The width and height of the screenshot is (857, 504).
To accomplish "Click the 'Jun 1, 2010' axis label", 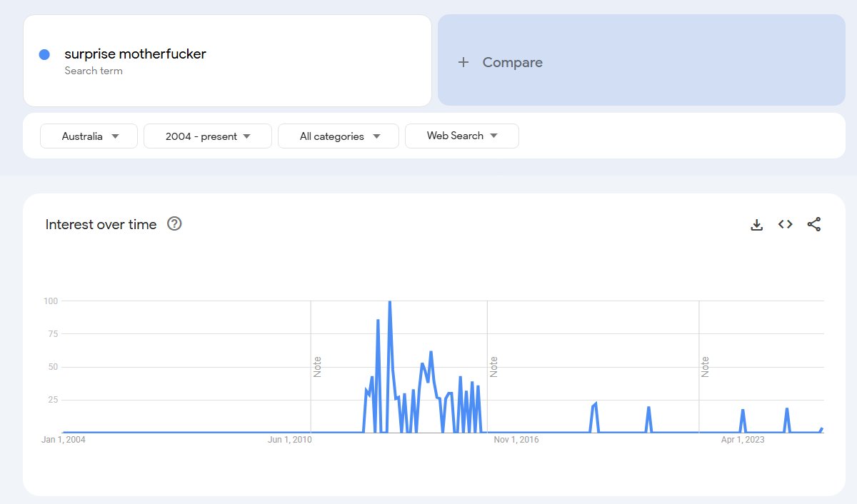I will click(x=290, y=440).
